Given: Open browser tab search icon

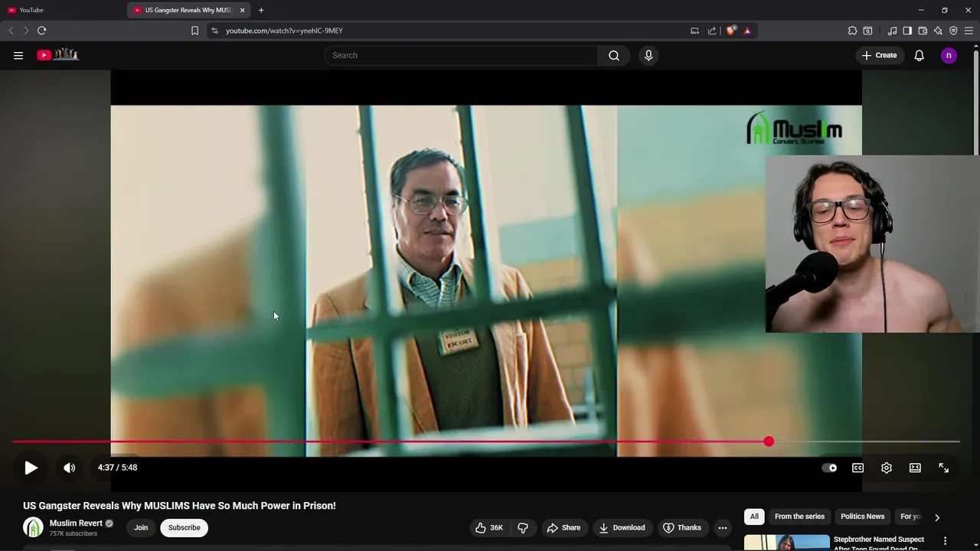Looking at the screenshot, I should (867, 31).
